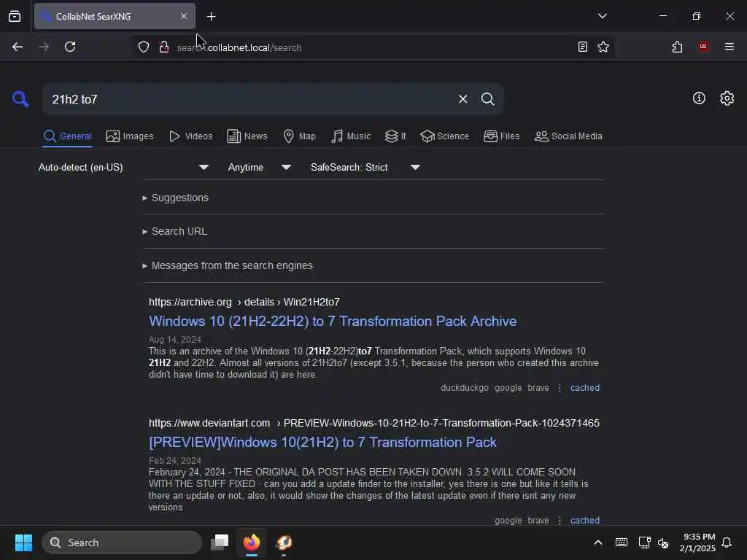
Task: Open cached link for deviantart result
Action: pos(585,520)
